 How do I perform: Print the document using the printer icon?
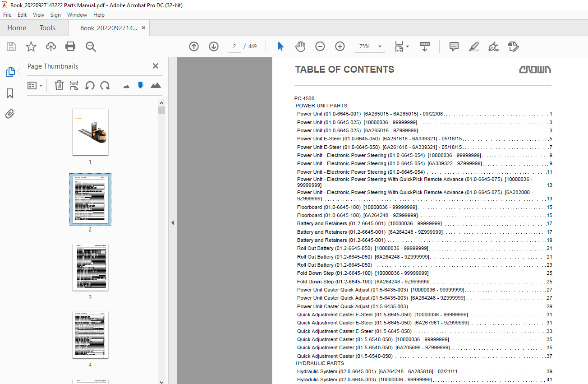70,46
